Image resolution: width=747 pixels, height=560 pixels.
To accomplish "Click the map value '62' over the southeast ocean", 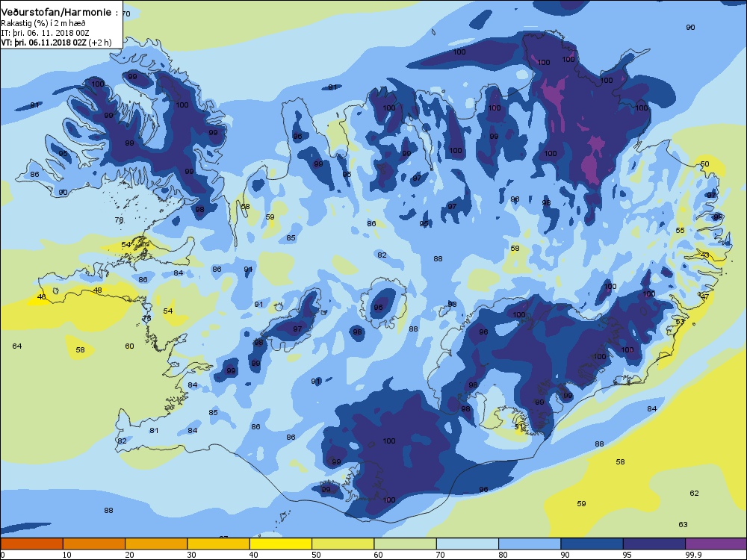I will [x=694, y=493].
